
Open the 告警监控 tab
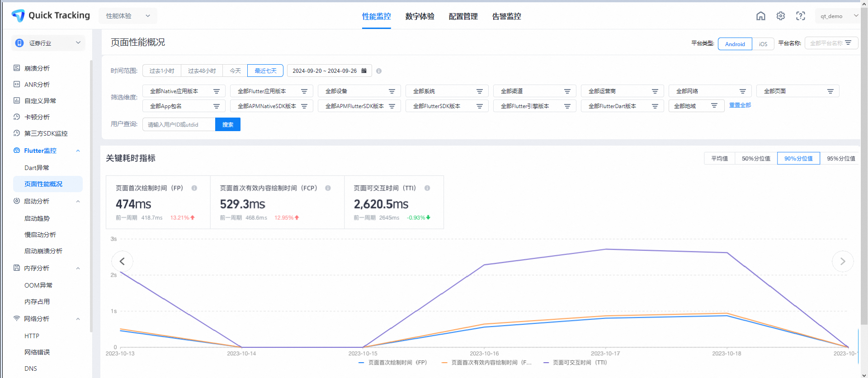click(506, 16)
